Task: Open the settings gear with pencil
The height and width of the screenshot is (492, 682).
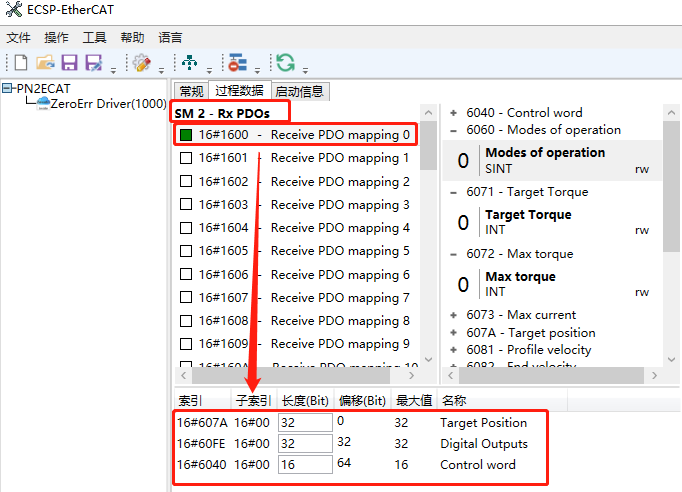Action: coord(142,63)
